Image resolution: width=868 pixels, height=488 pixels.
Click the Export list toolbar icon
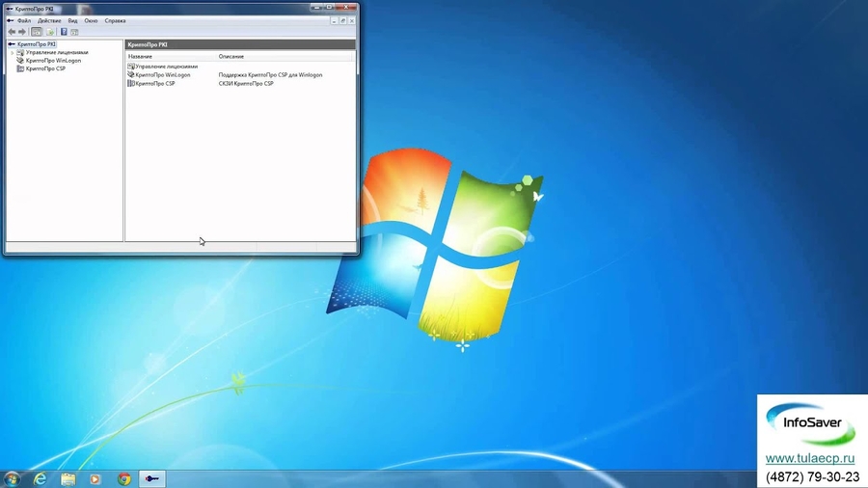point(50,32)
